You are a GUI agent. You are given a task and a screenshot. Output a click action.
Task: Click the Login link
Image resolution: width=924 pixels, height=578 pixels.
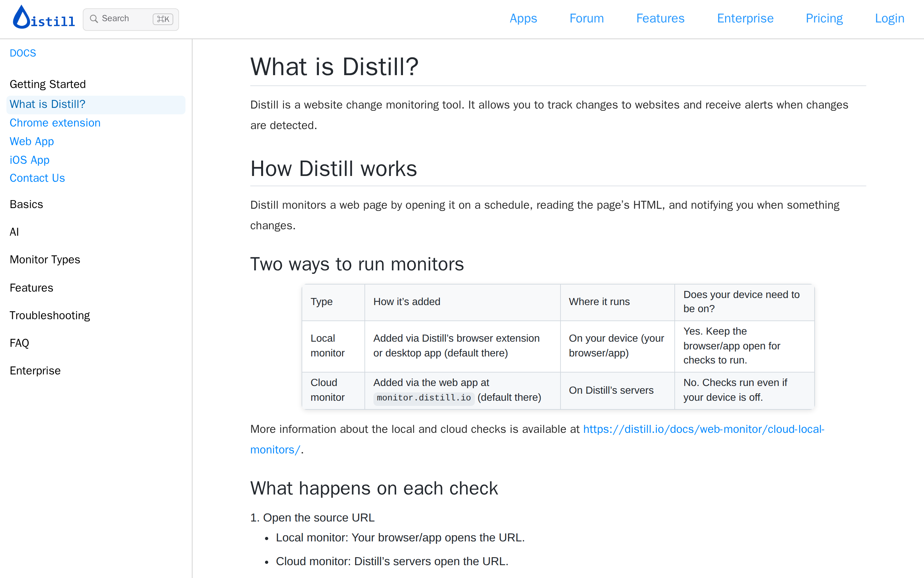coord(889,18)
